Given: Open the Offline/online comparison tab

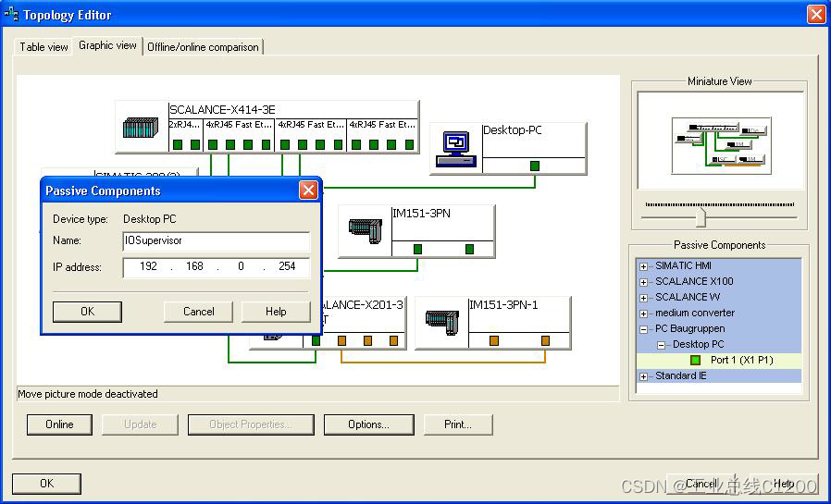Looking at the screenshot, I should click(x=203, y=47).
